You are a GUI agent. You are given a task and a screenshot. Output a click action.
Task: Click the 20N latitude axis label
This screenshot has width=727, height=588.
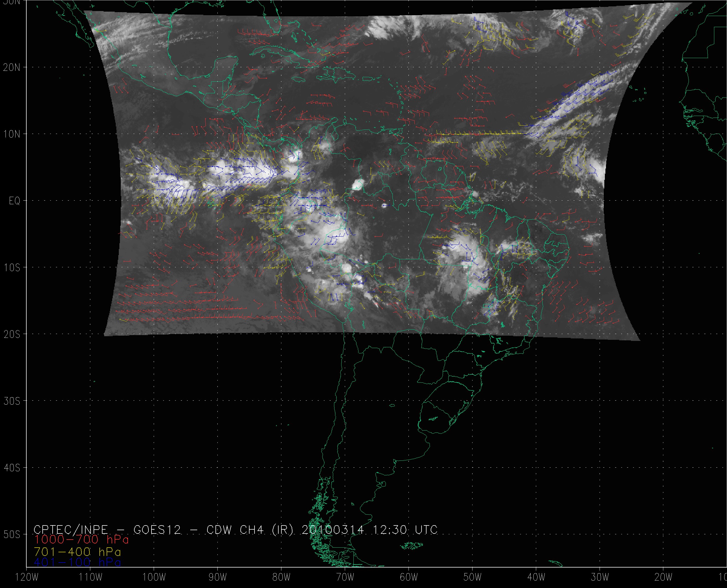tap(12, 68)
